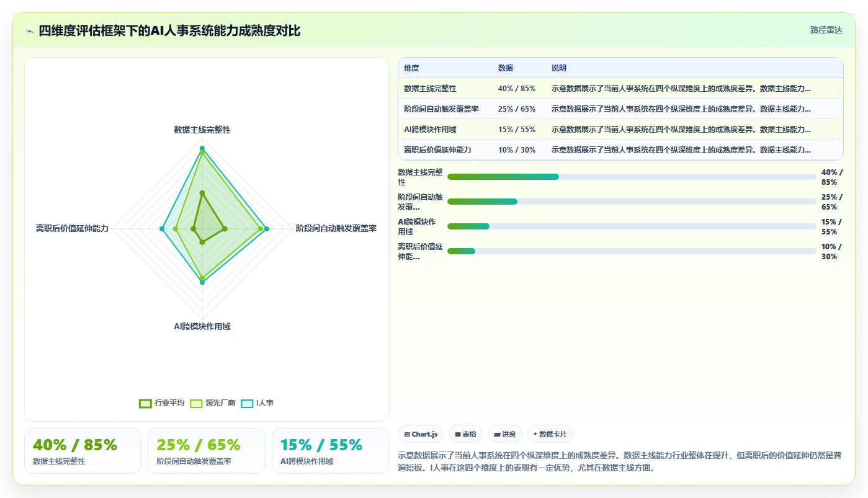Click the 阶段间自动触发覆盖率 progress bar
868x498 pixels.
tap(632, 202)
